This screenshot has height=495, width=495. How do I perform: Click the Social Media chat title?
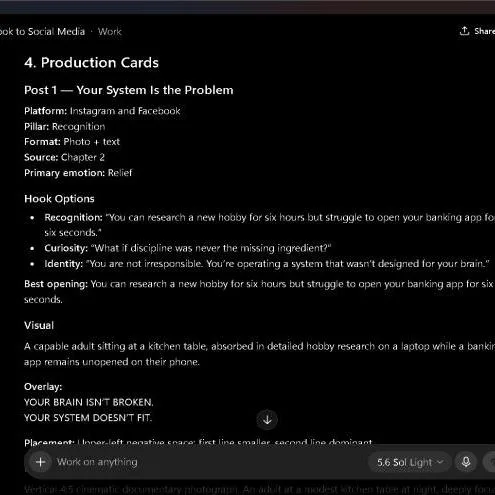point(42,32)
